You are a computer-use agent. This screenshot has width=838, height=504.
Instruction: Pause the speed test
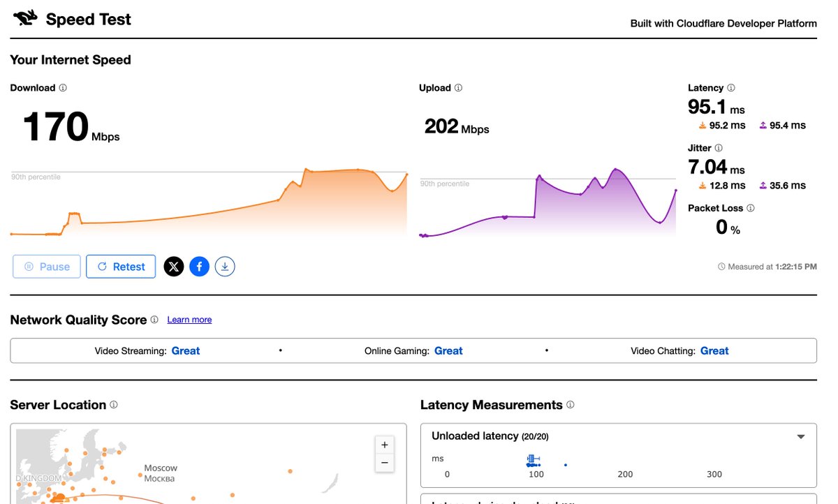point(47,267)
